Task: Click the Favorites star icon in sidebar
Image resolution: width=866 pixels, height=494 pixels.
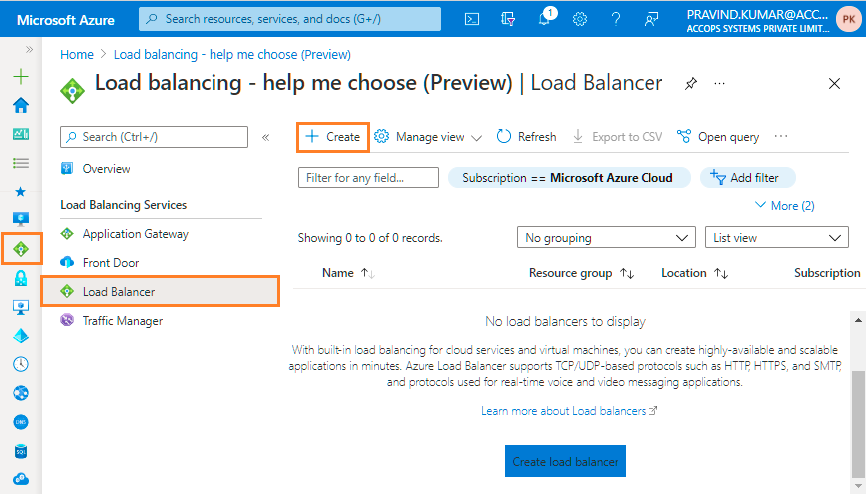Action: coord(21,192)
